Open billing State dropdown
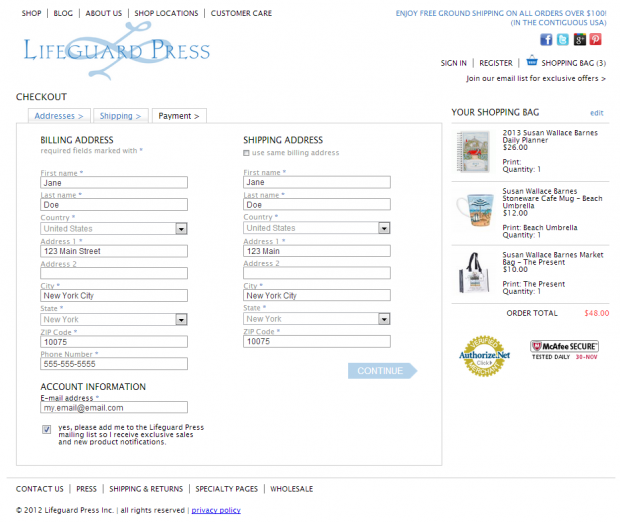Image resolution: width=620 pixels, height=522 pixels. [114, 320]
